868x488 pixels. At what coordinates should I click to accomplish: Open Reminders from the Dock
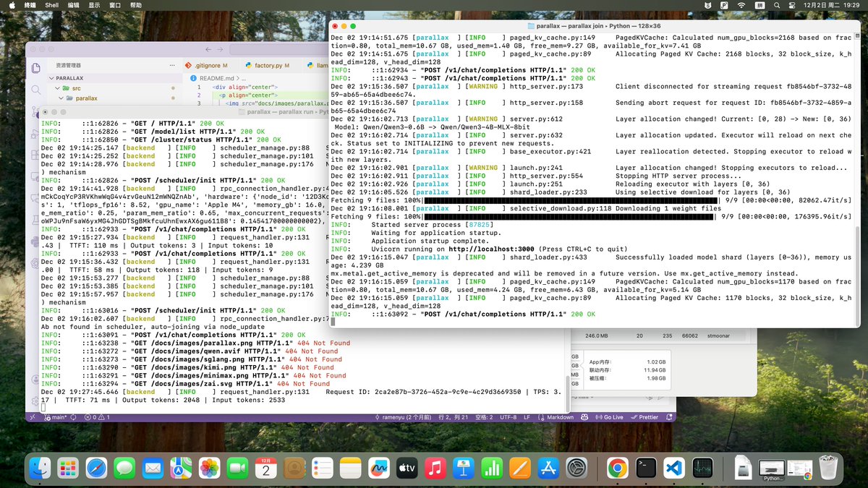322,468
